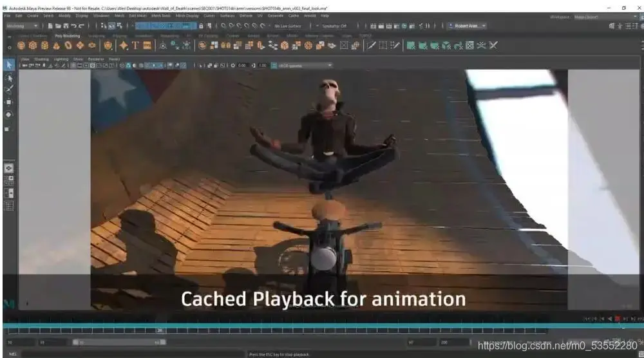Click the animation start time field
Viewport: 644px width, 358px height.
tap(21, 342)
